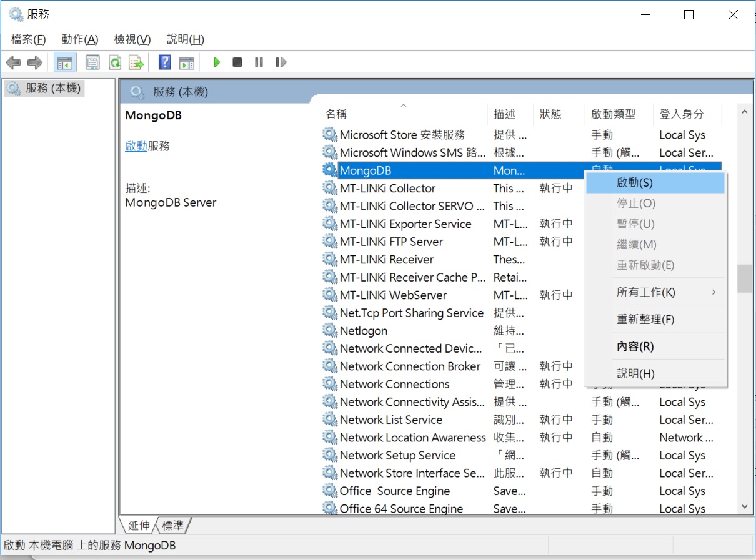Click the 啟動 service link
The width and height of the screenshot is (756, 560).
point(136,146)
